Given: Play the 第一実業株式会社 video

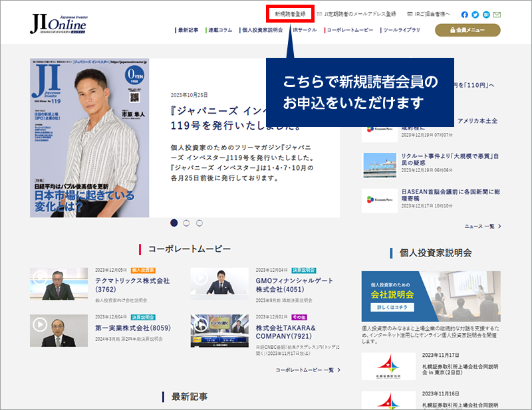Looking at the screenshot, I should pos(59,331).
